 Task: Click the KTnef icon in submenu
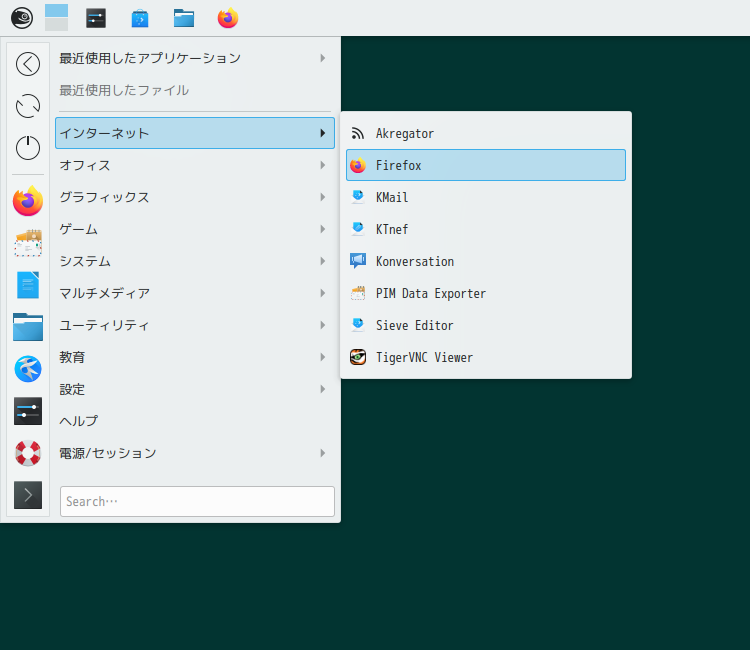358,229
